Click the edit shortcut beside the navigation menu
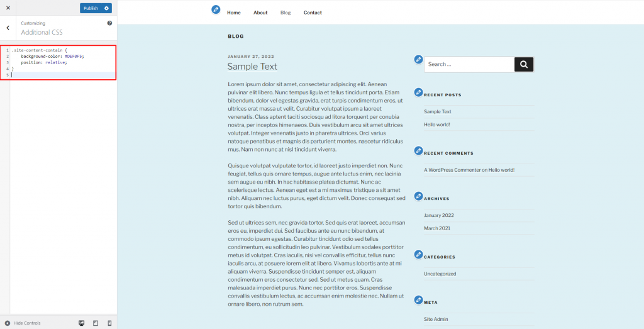644x329 pixels. point(216,9)
